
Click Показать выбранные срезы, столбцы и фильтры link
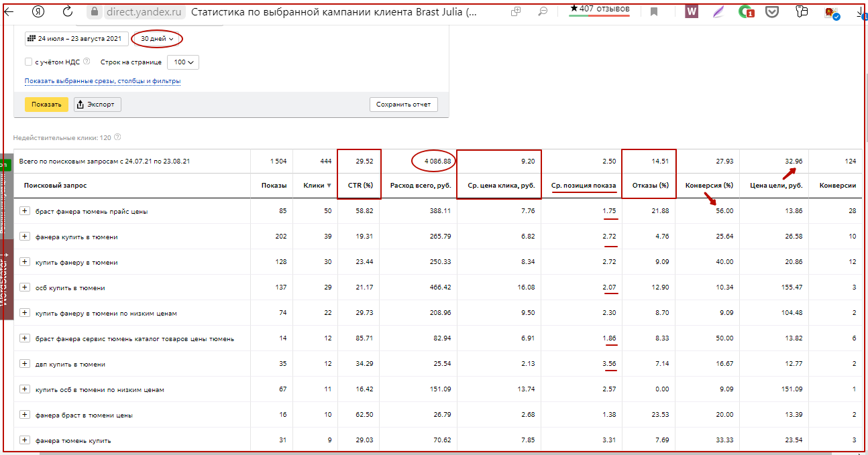pyautogui.click(x=103, y=81)
